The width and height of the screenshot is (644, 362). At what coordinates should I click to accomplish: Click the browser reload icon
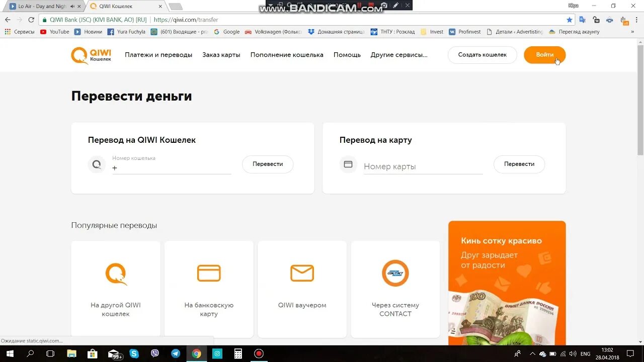(x=31, y=20)
